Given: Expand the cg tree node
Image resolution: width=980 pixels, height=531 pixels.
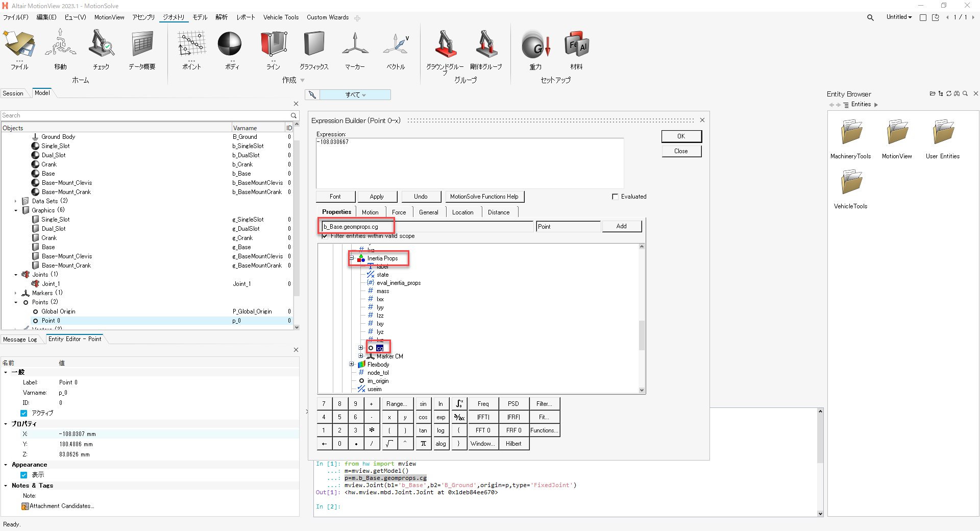Looking at the screenshot, I should (361, 348).
